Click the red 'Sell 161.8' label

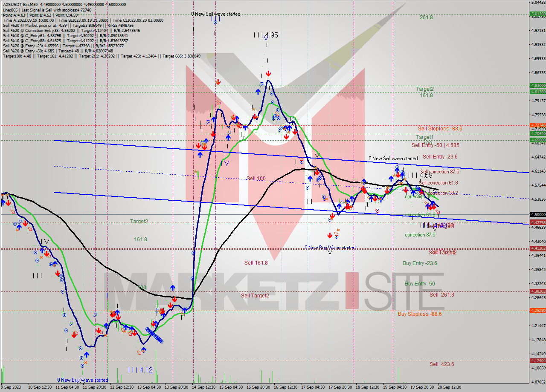(256, 263)
